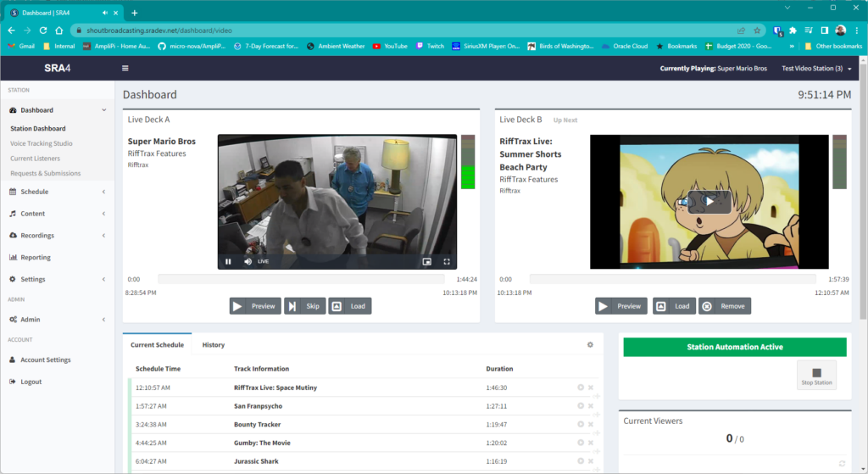The height and width of the screenshot is (474, 868).
Task: Click the Live Deck A progress bar
Action: click(x=301, y=279)
